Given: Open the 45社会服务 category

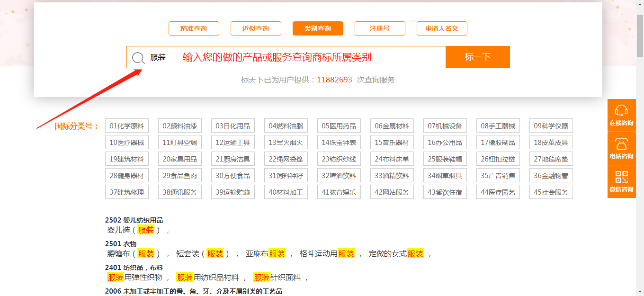Looking at the screenshot, I should [551, 192].
